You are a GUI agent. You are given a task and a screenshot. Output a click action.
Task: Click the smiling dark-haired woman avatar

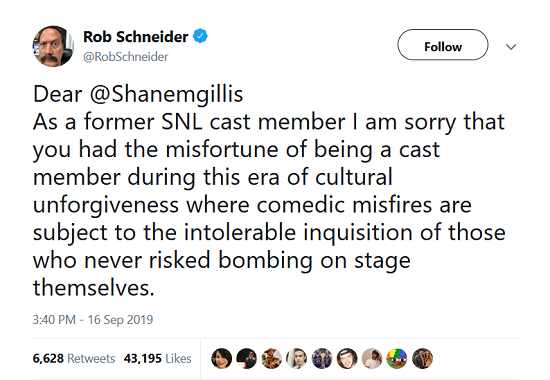221,359
